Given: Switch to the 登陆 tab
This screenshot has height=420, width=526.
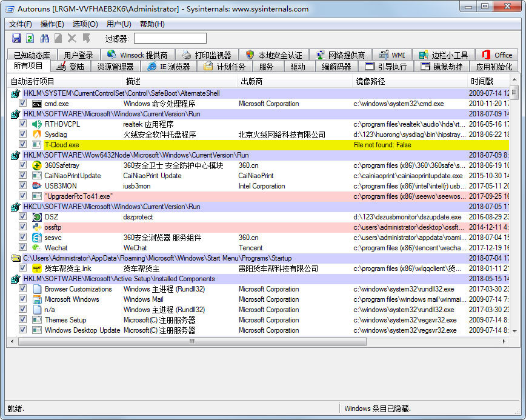Looking at the screenshot, I should pos(71,67).
